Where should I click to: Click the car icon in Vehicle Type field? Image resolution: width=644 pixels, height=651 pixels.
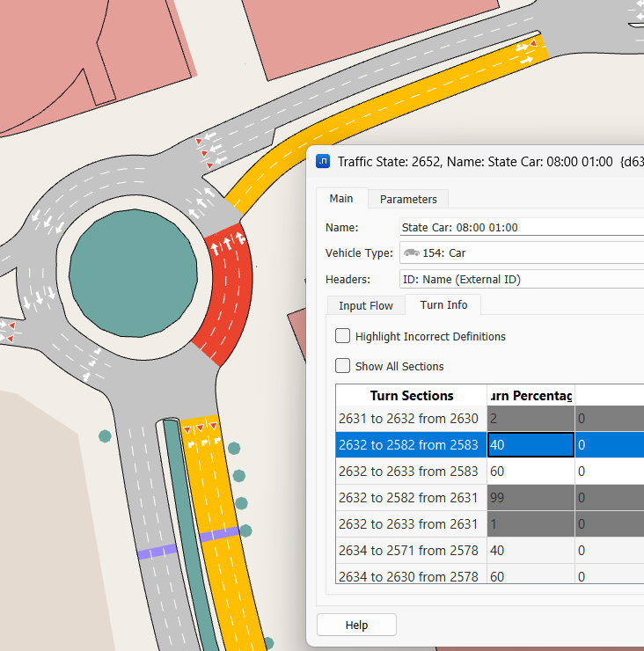click(x=411, y=253)
